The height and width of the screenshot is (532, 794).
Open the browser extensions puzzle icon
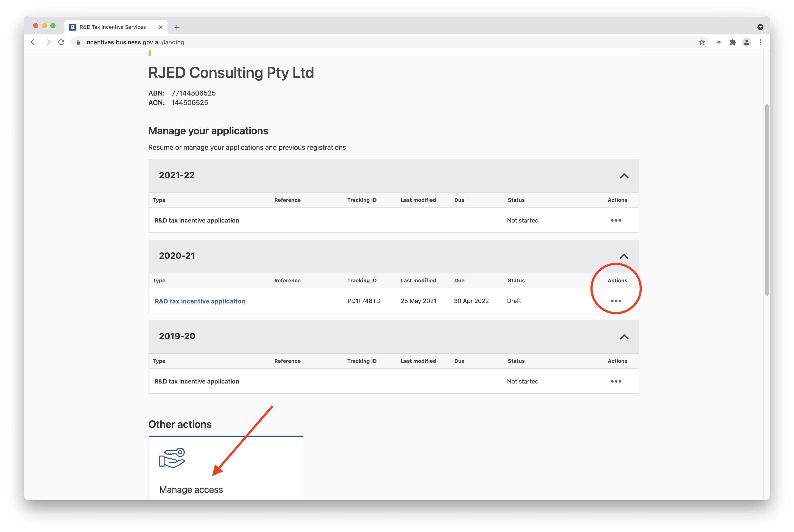point(733,42)
